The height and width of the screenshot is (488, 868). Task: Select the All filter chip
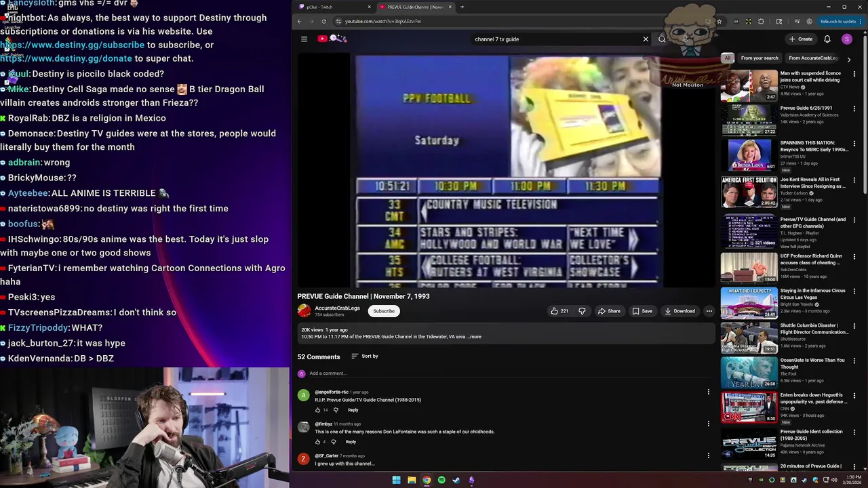pyautogui.click(x=728, y=58)
